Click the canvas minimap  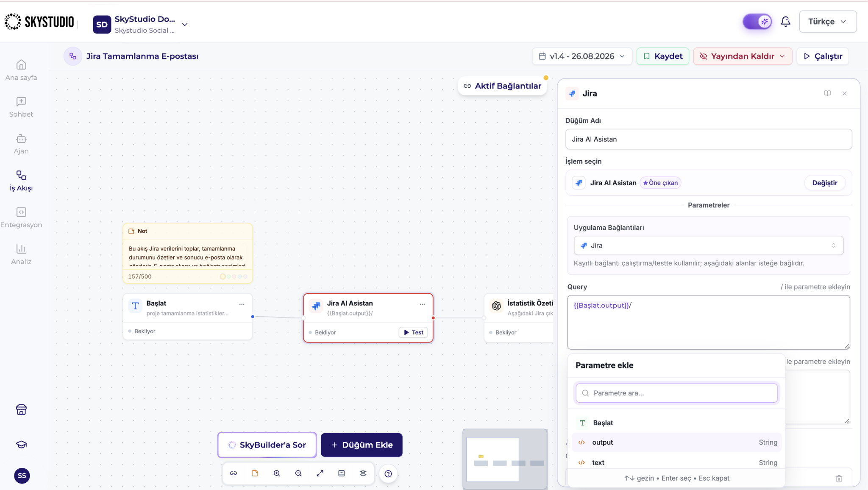505,459
